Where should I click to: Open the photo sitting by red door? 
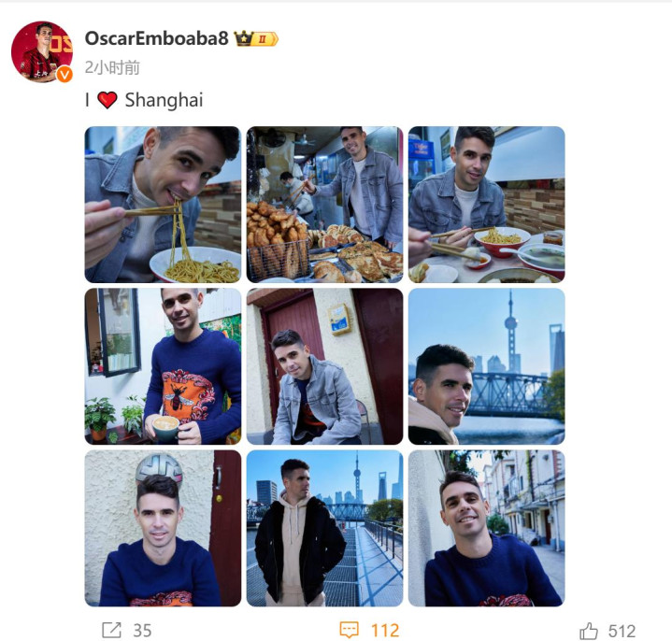[325, 366]
